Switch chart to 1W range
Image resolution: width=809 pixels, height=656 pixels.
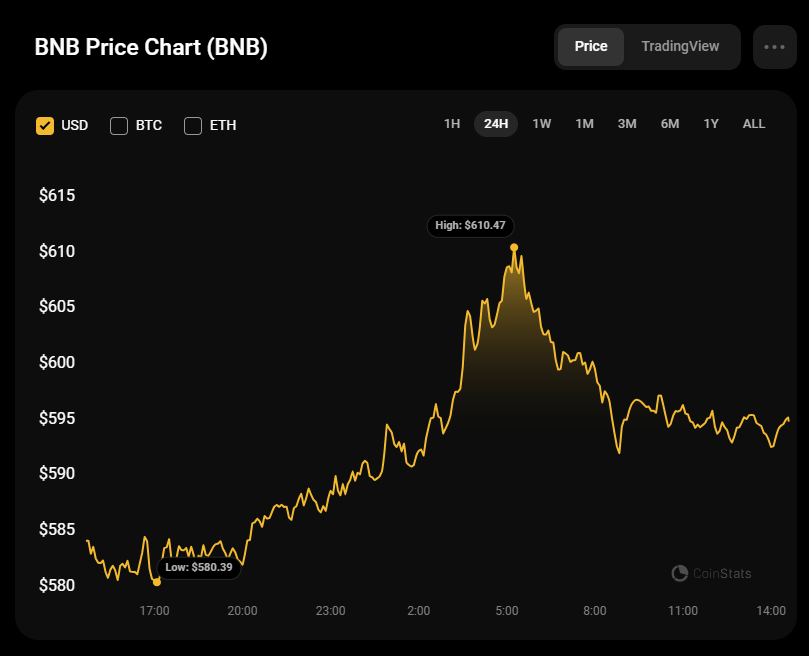tap(542, 124)
